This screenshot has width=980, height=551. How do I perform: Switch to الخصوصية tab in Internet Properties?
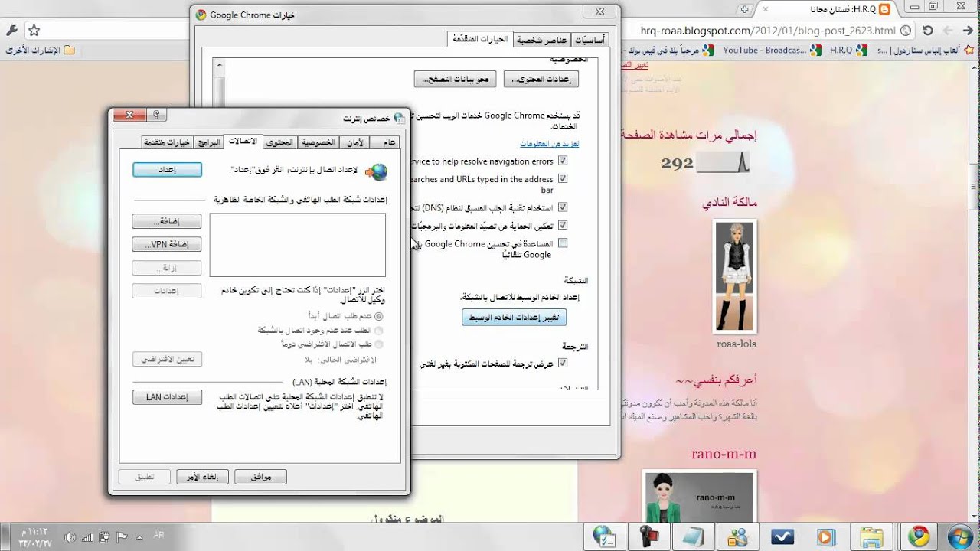(x=317, y=142)
